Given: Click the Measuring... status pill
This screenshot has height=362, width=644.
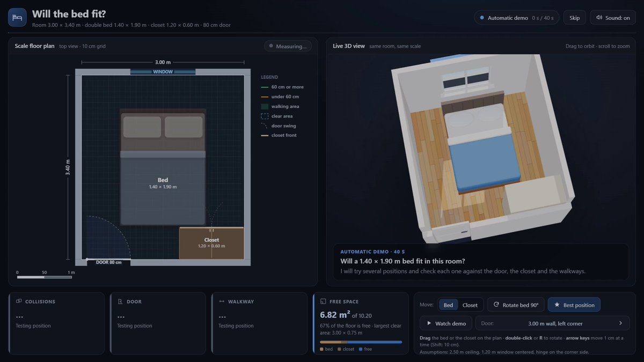Looking at the screenshot, I should [288, 46].
